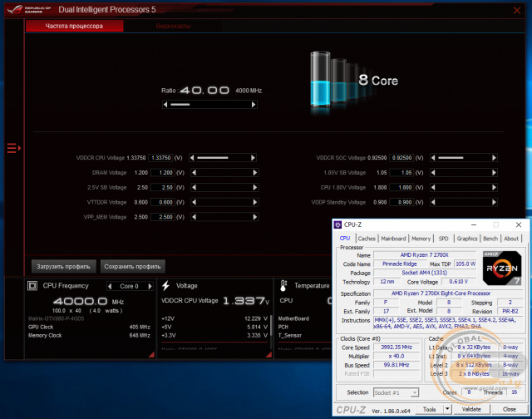Image resolution: width=532 pixels, height=419 pixels.
Task: Select previous core with left arrow
Action: point(110,286)
